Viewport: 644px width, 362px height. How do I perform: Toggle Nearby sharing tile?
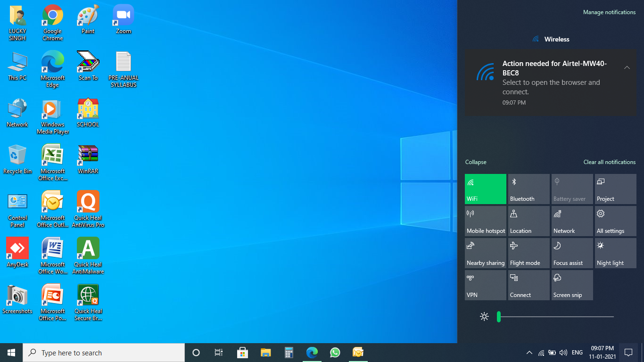(x=486, y=253)
